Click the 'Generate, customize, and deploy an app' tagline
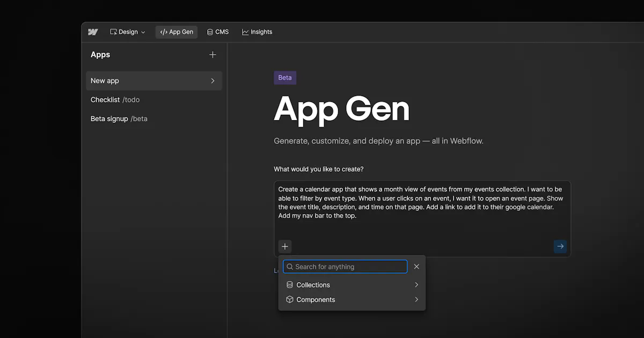The image size is (644, 338). point(378,141)
